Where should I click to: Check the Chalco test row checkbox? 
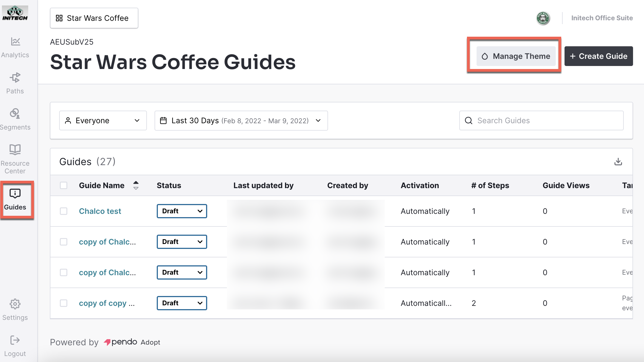(64, 211)
